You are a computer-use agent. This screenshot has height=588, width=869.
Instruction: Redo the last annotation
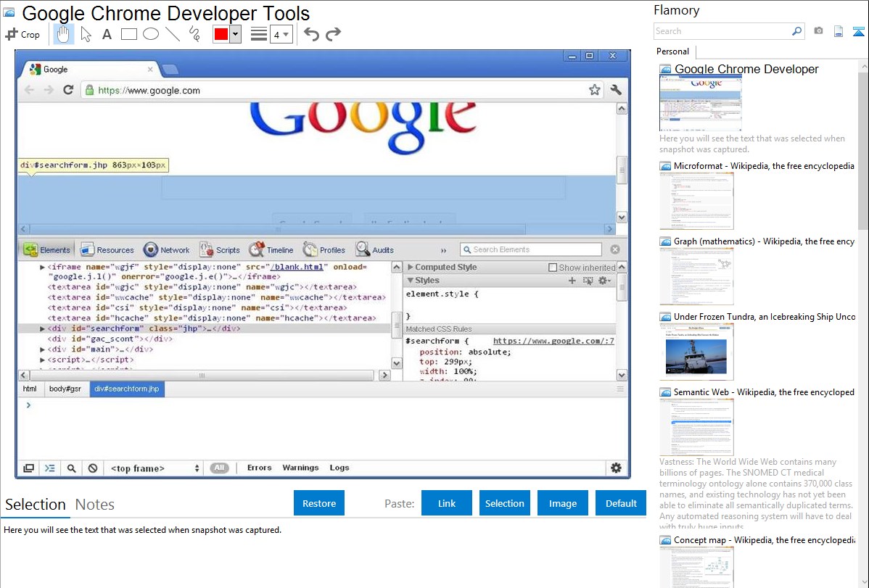pos(333,34)
